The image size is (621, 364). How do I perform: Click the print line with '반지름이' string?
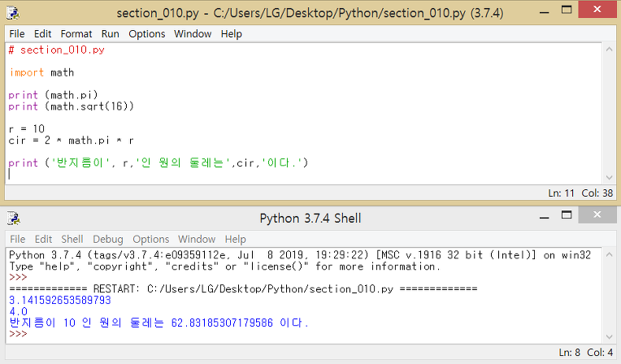pos(158,162)
